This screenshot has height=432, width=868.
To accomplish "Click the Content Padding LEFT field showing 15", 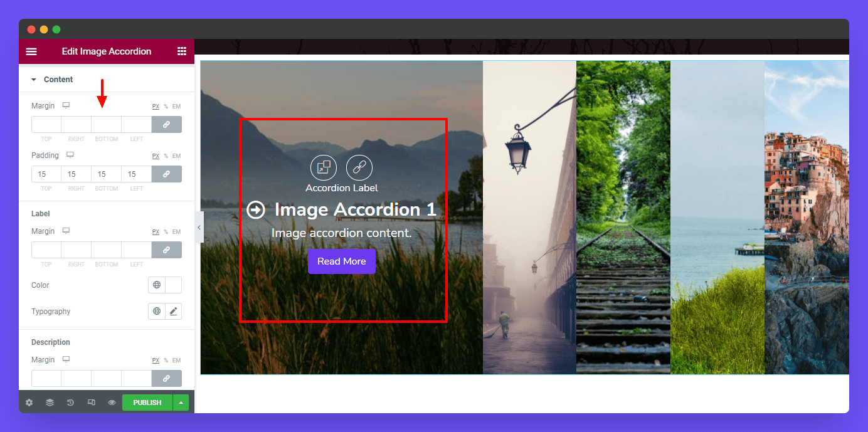I will coord(137,174).
